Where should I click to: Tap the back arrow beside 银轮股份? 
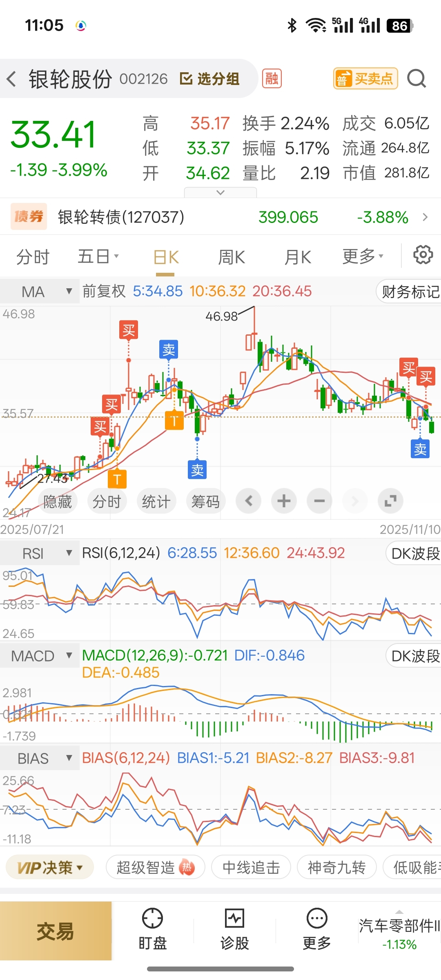pyautogui.click(x=11, y=79)
